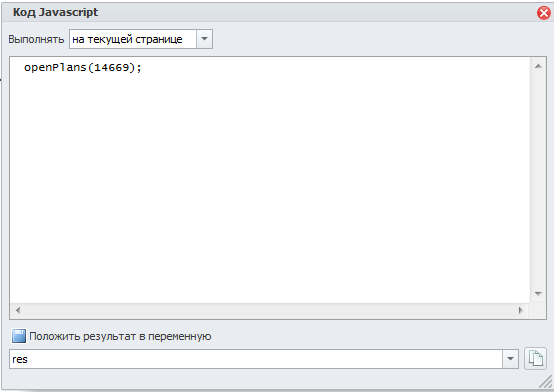The image size is (554, 392).
Task: Open the Выполнять execution target dropdown
Action: pyautogui.click(x=204, y=39)
